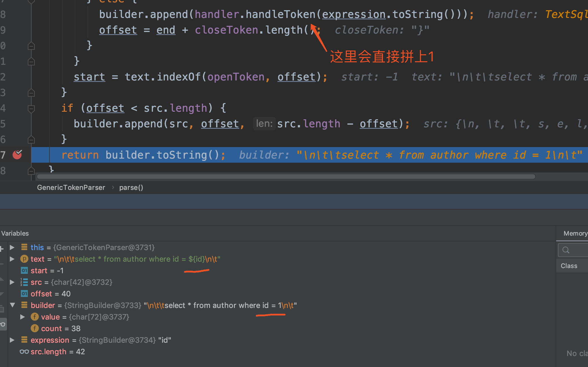Expand the 'text' variable node
This screenshot has width=588, height=367.
click(x=12, y=259)
